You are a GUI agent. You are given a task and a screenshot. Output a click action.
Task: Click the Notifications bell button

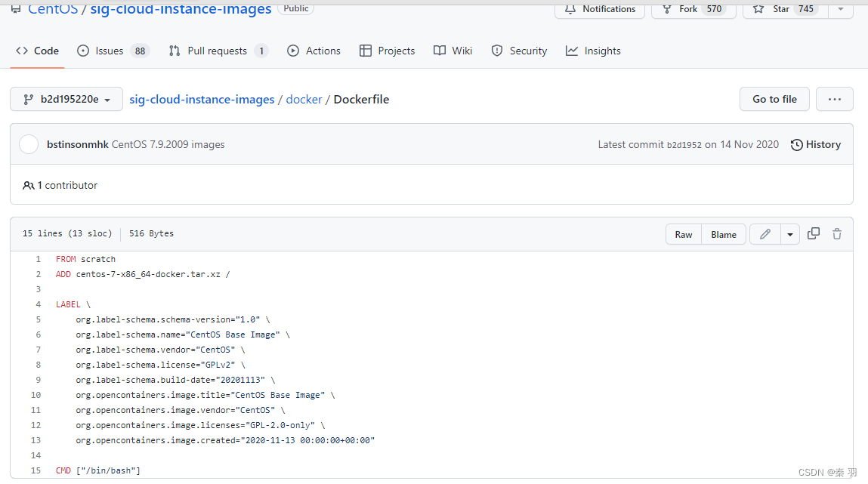[x=600, y=9]
